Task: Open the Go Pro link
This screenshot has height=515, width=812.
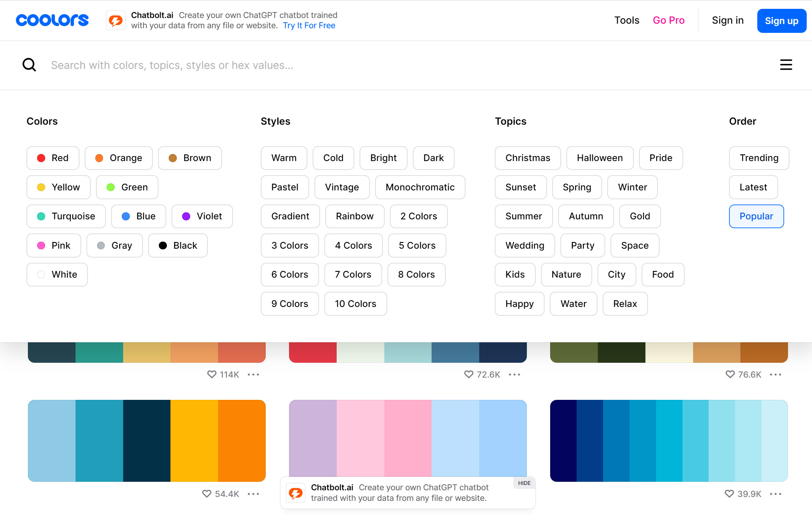Action: 668,20
